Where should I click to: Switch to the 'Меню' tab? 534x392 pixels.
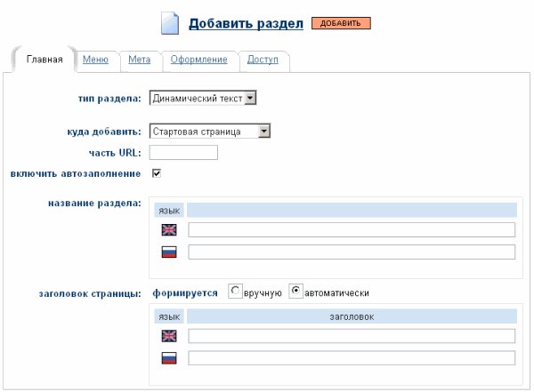[95, 60]
